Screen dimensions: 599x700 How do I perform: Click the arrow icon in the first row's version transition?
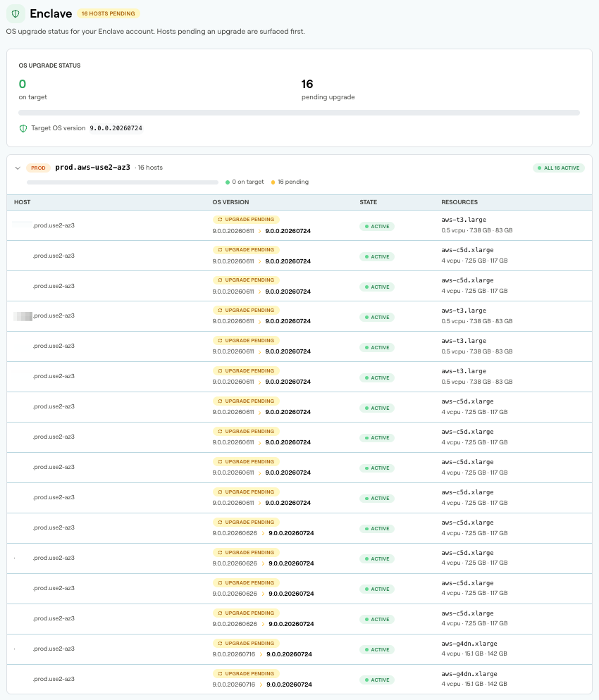point(259,231)
